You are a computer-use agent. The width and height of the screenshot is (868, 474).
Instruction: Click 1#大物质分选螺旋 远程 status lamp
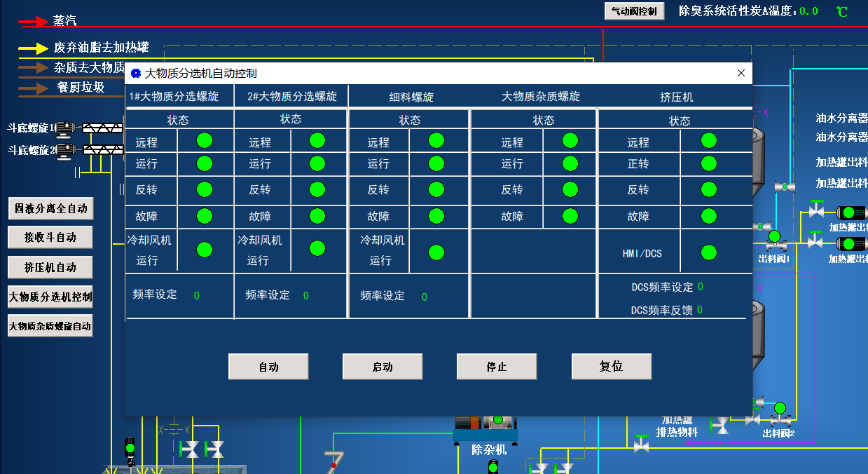point(205,140)
